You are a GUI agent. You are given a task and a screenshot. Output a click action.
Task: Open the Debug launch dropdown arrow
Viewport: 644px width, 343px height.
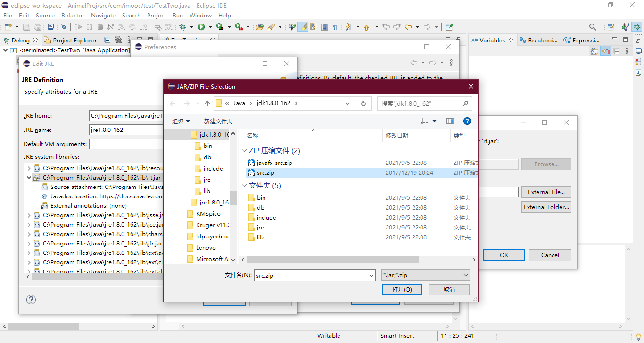(191, 27)
